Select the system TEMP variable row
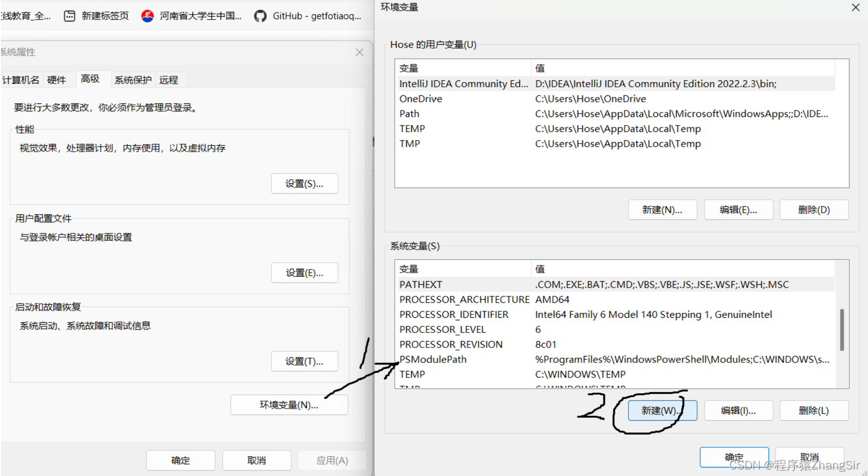This screenshot has height=476, width=868. point(616,375)
